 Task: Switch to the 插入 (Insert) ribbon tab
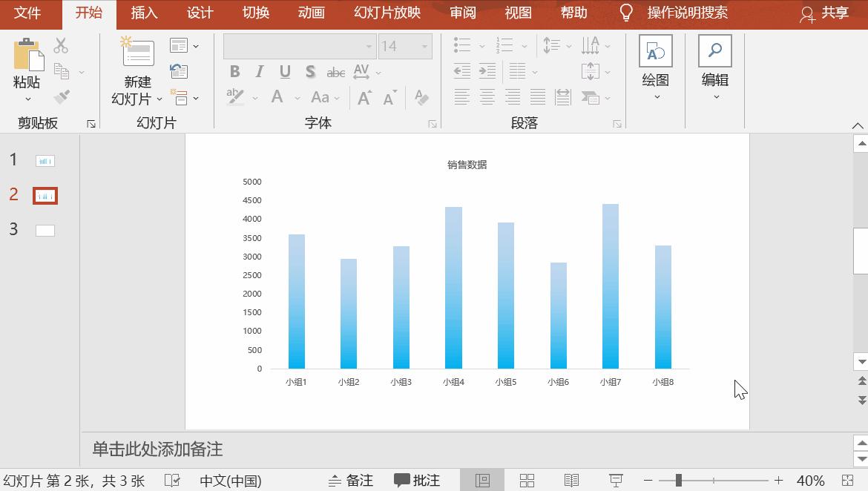143,13
